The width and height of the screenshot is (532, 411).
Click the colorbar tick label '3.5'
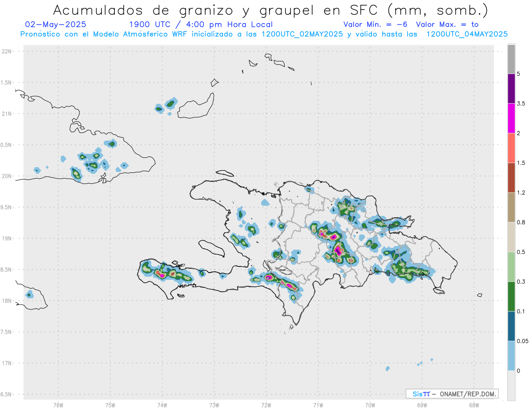click(x=521, y=104)
